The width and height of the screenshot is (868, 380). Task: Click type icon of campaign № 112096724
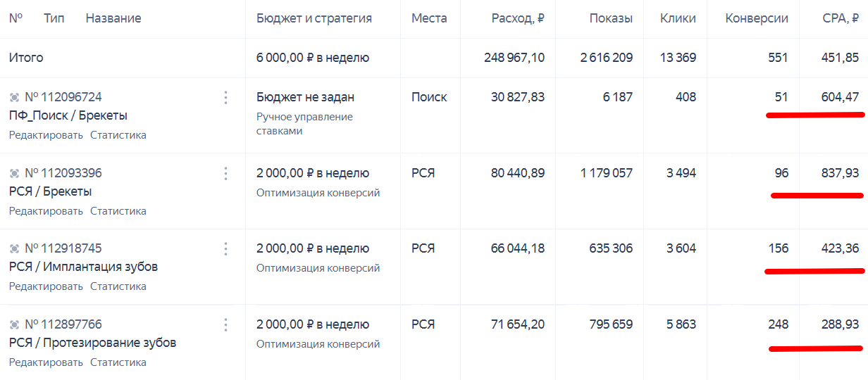(14, 97)
